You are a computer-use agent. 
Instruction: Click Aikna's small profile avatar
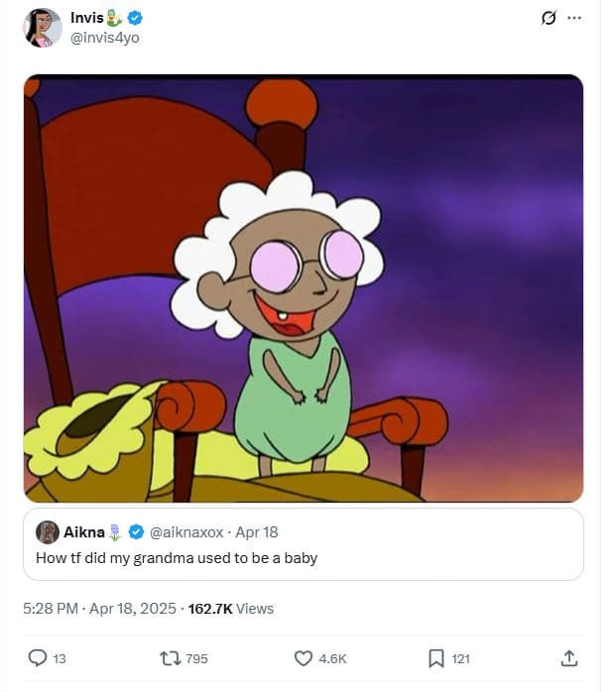[x=48, y=532]
